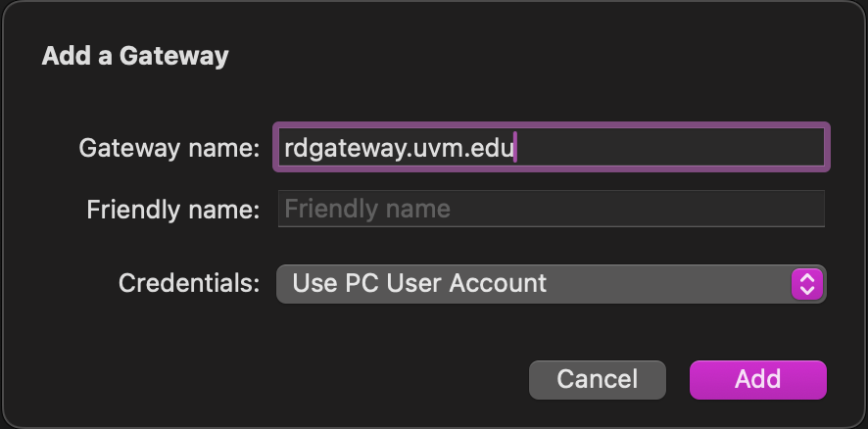Click the 'Gateway name:' label
Viewport: 868px width, 429px height.
[x=169, y=148]
